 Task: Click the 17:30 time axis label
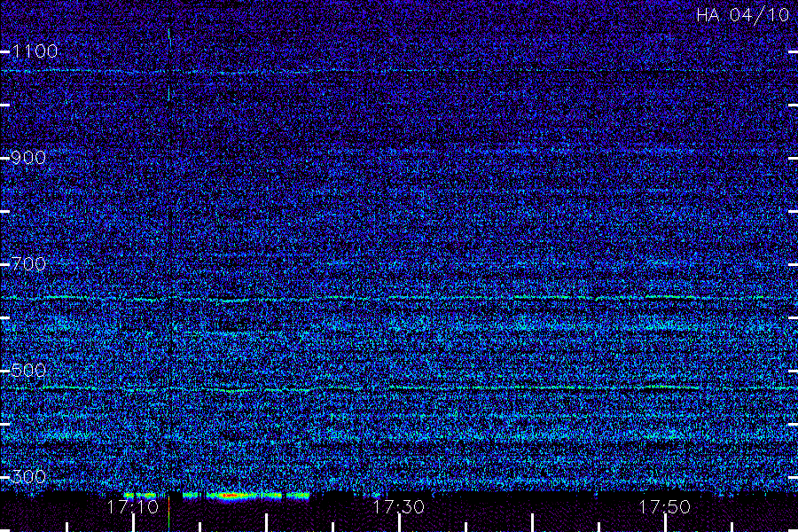click(x=398, y=507)
